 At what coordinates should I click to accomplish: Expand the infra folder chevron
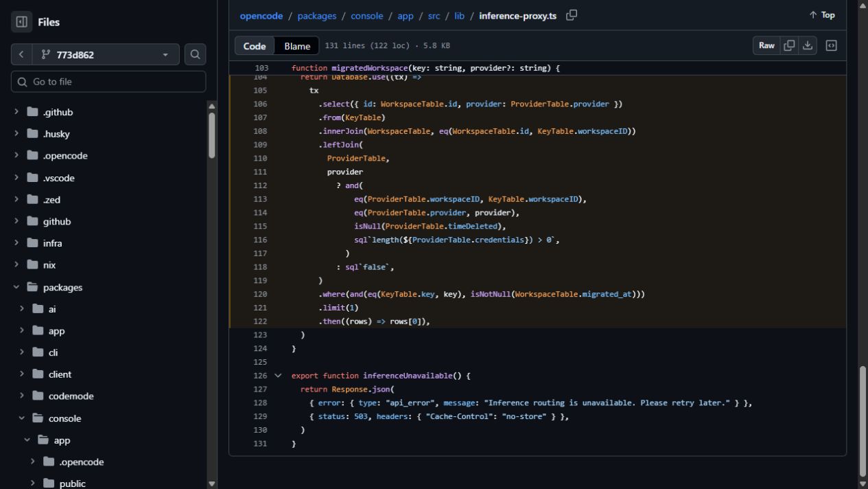[16, 243]
